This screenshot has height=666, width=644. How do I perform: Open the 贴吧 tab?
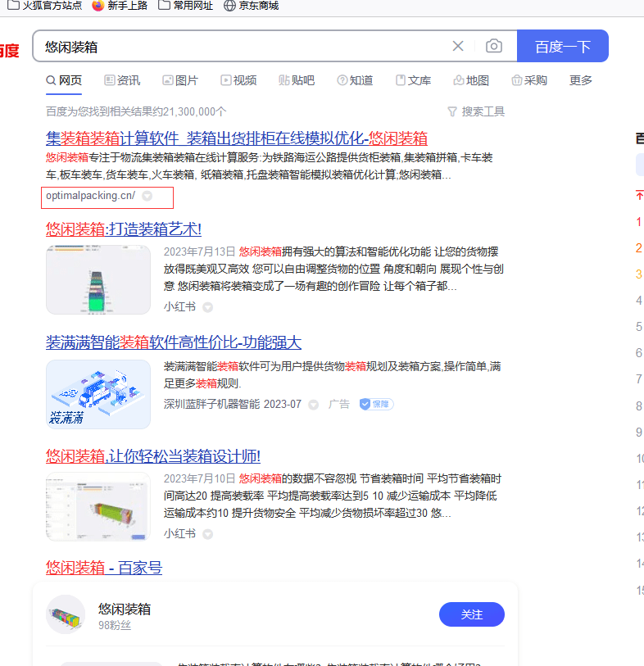pos(297,80)
